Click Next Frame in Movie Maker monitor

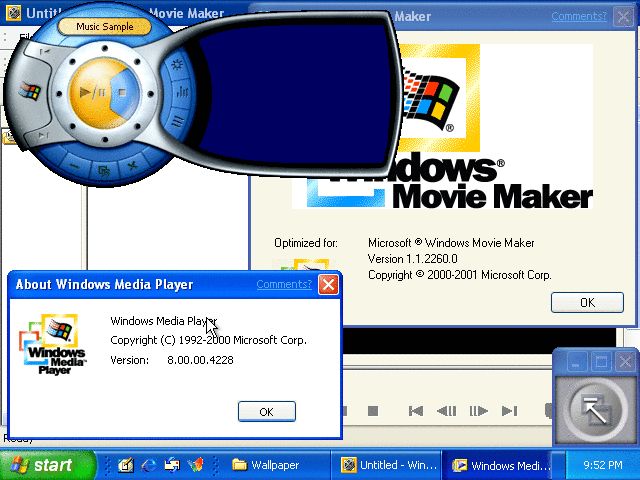[x=478, y=411]
